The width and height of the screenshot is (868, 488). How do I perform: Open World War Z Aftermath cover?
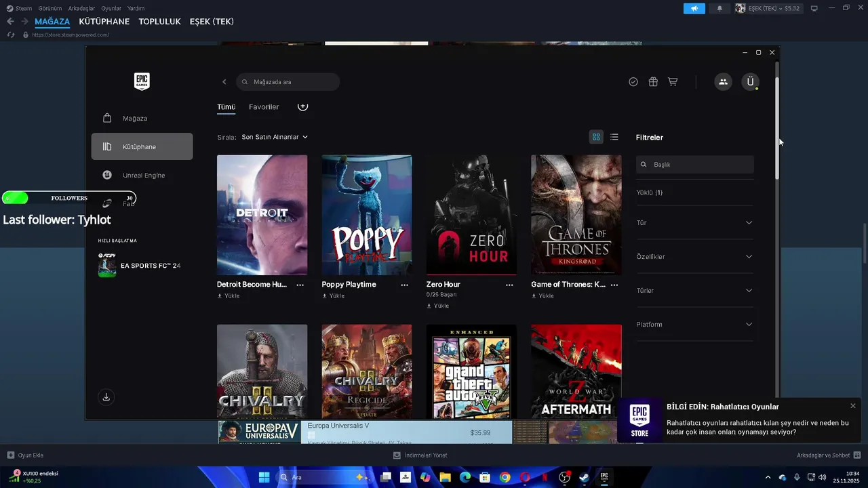pos(576,371)
